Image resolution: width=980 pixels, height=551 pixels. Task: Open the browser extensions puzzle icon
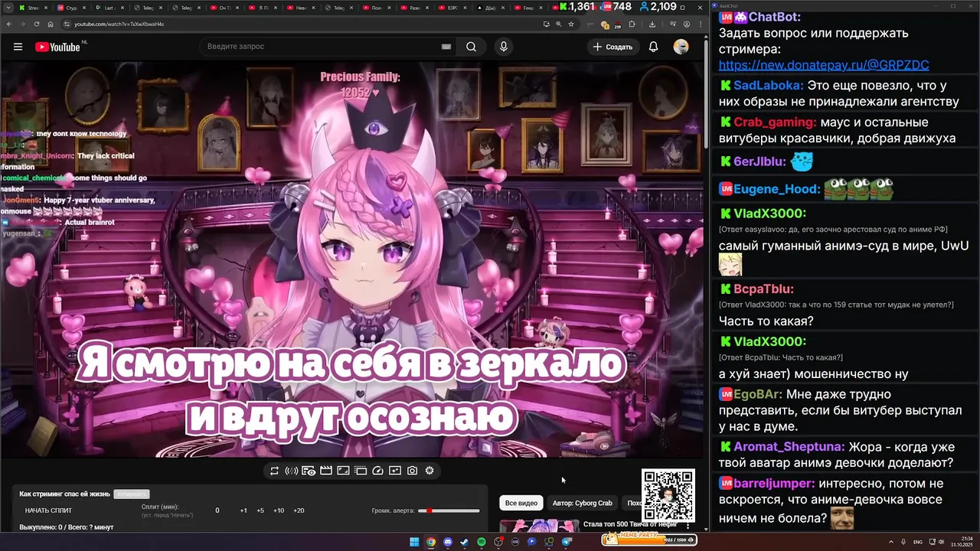click(632, 24)
